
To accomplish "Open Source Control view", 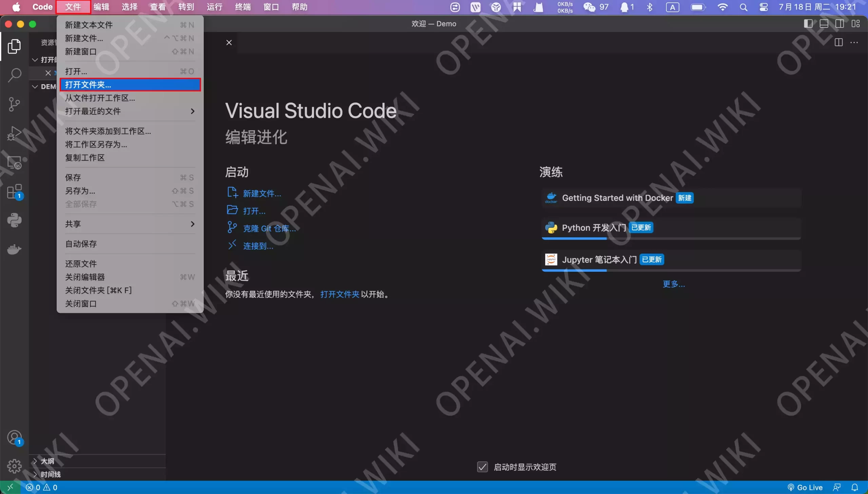I will [x=14, y=103].
